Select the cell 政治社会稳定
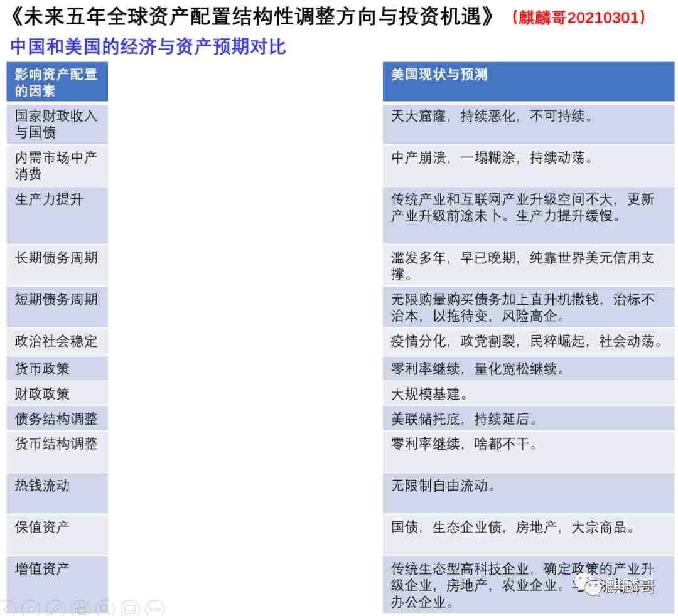The width and height of the screenshot is (678, 616). pyautogui.click(x=57, y=342)
